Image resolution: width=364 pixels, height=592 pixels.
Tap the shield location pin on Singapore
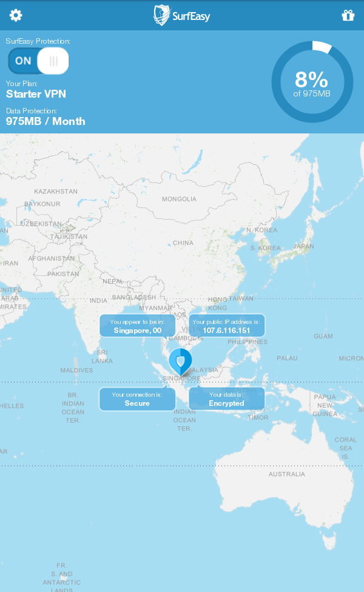(181, 362)
